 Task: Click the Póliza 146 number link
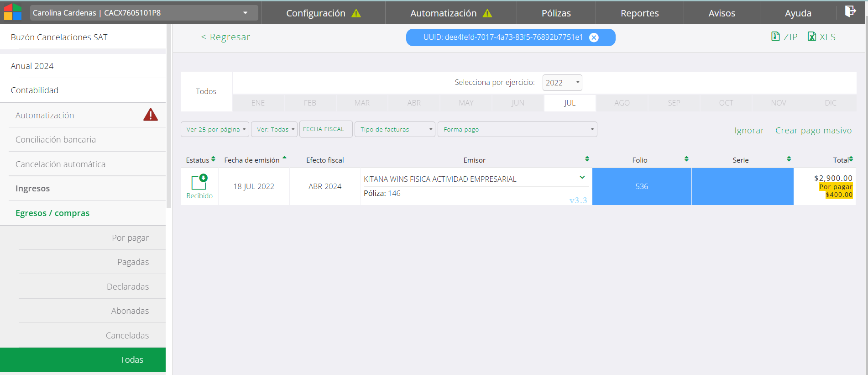[394, 193]
